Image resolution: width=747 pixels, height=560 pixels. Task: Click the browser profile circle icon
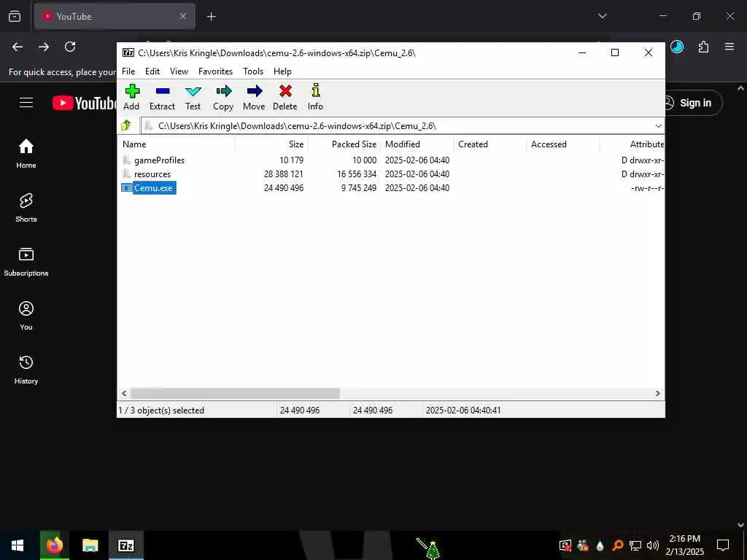tap(677, 47)
